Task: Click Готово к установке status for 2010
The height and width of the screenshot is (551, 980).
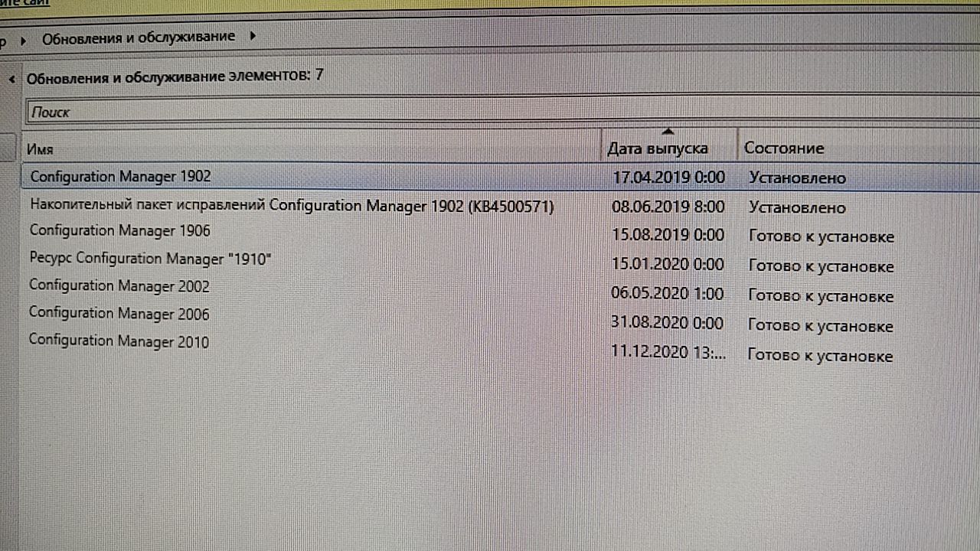Action: coord(820,356)
